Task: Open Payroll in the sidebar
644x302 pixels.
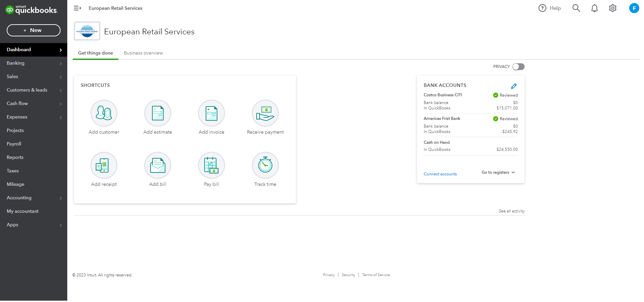Action: [x=34, y=144]
